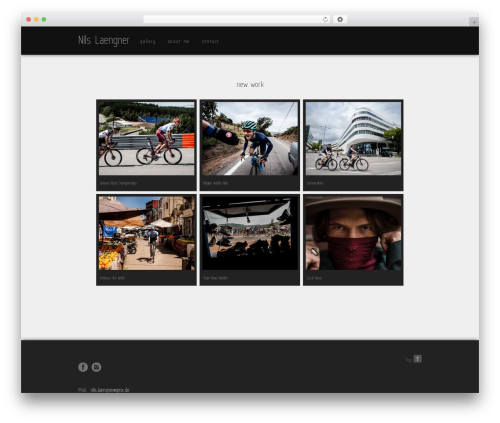500x423 pixels.
Task: Open portrait thumbnail with red bandana
Action: 353,233
